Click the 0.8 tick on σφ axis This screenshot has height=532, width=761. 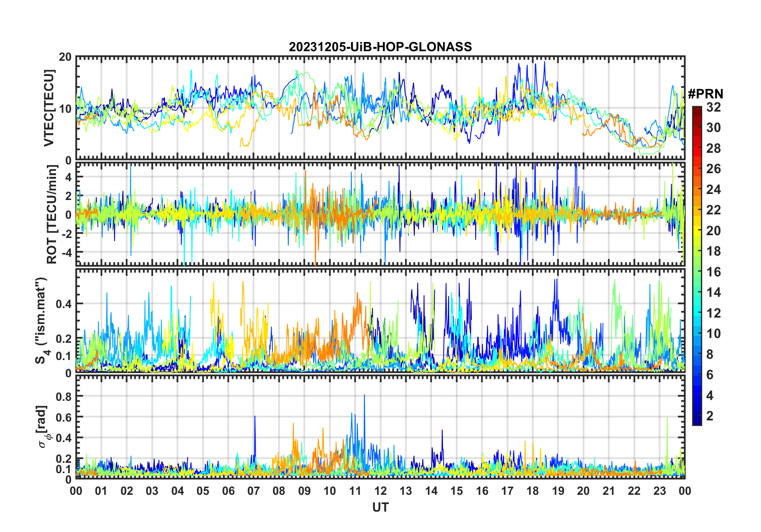pos(64,396)
